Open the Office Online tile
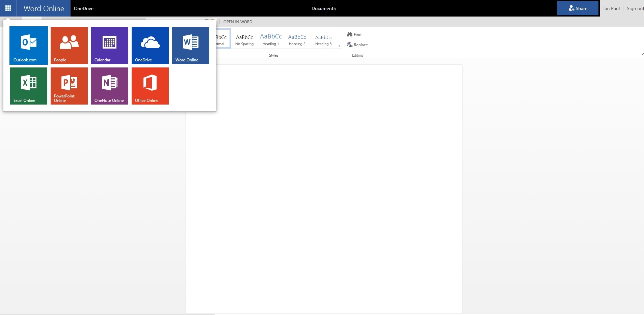Viewport: 644px width, 315px height. [150, 86]
